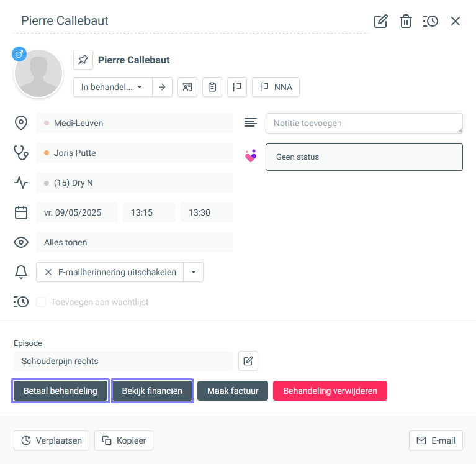Edit the Schouderpijn rechts episode

pyautogui.click(x=248, y=361)
